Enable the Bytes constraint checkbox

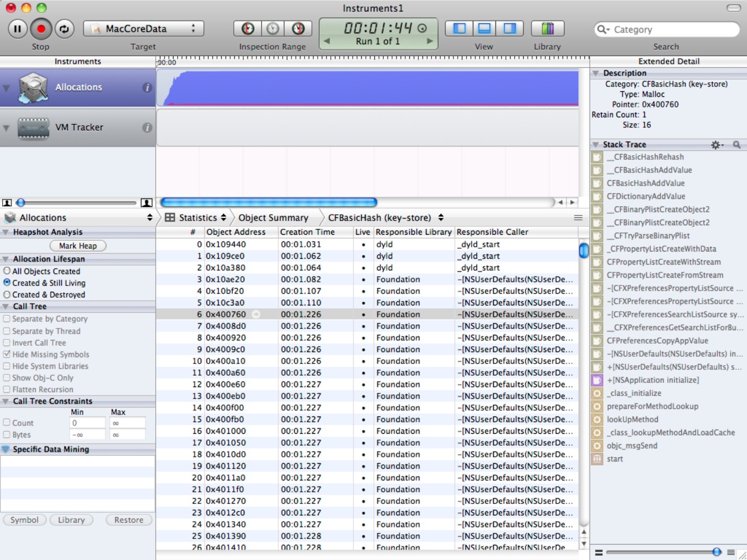pyautogui.click(x=7, y=434)
